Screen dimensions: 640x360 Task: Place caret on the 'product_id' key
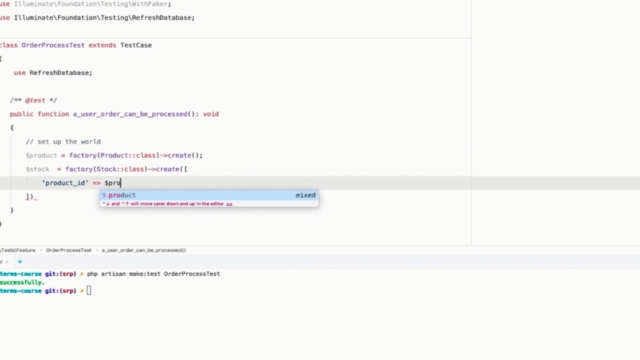pos(65,183)
